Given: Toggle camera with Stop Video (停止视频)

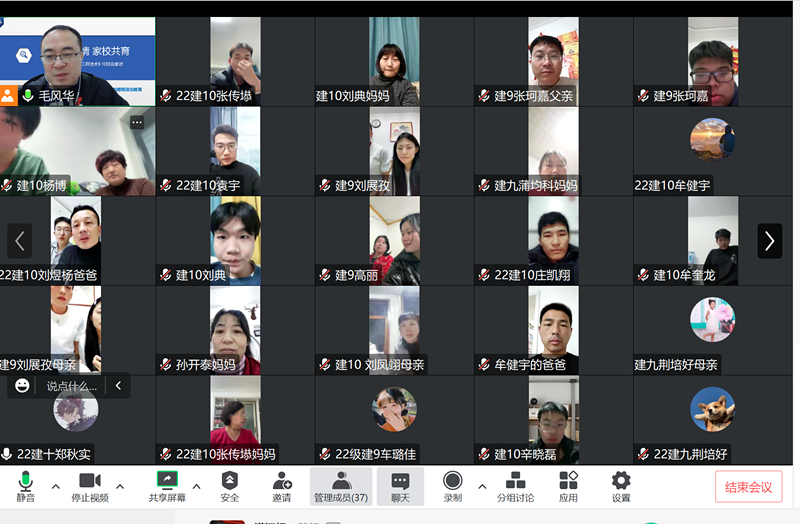Looking at the screenshot, I should [x=90, y=485].
